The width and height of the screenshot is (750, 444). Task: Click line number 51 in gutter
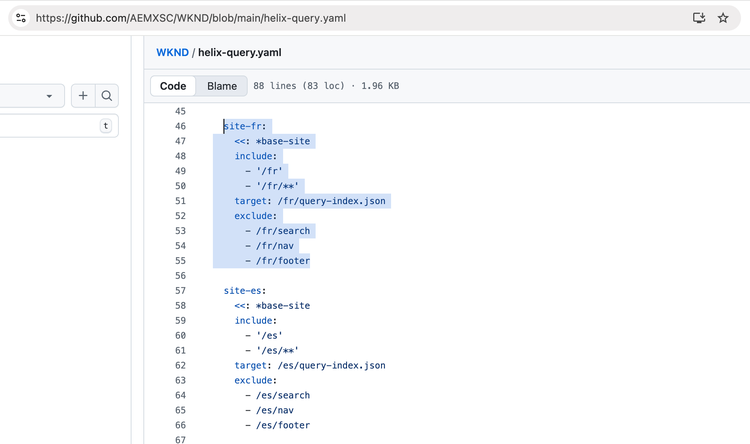click(x=180, y=201)
